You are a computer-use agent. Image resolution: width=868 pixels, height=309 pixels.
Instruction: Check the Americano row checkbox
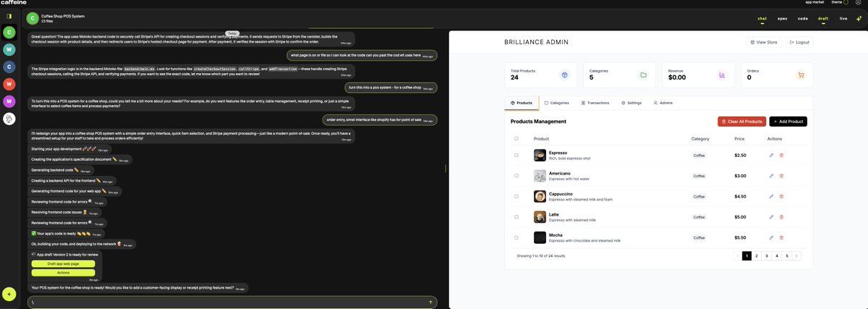coord(516,176)
